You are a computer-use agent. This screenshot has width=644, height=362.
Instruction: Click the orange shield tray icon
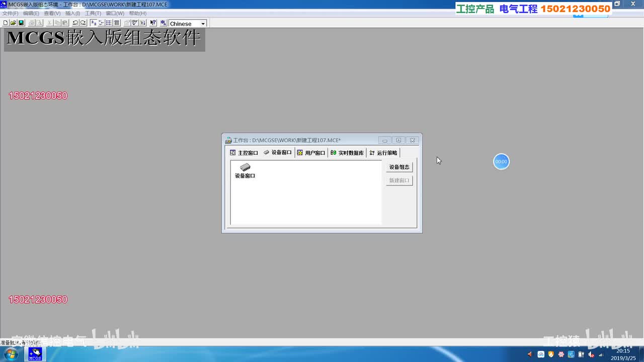click(551, 354)
